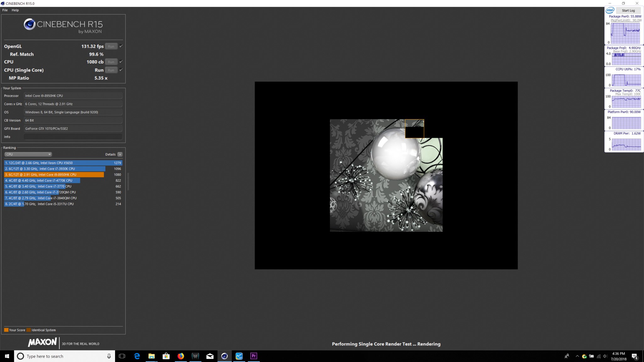Image resolution: width=644 pixels, height=362 pixels.
Task: Click the Your Score orange legend swatch
Action: point(6,330)
